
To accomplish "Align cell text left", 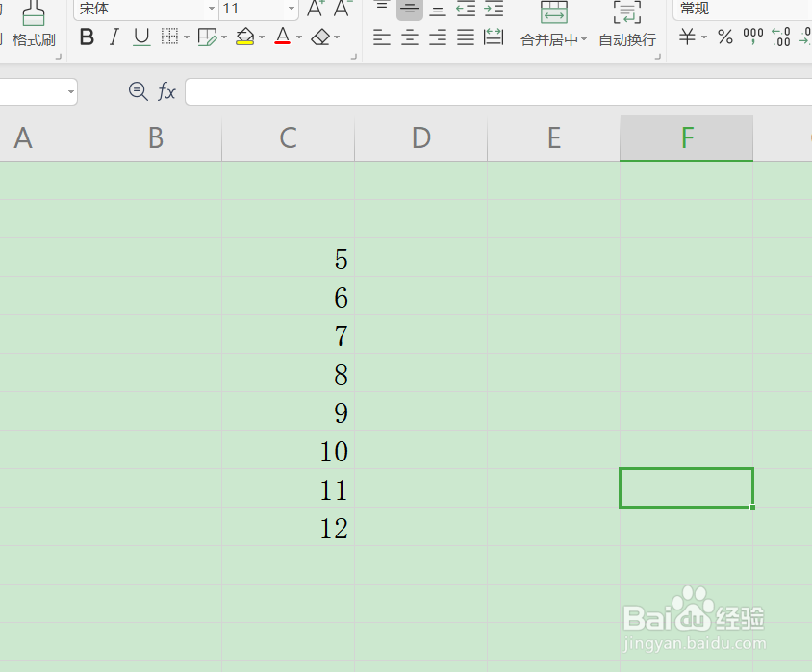I will (382, 37).
